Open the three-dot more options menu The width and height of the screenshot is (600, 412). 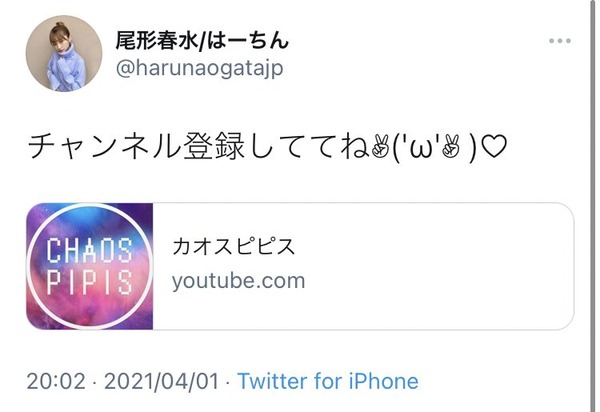[560, 41]
